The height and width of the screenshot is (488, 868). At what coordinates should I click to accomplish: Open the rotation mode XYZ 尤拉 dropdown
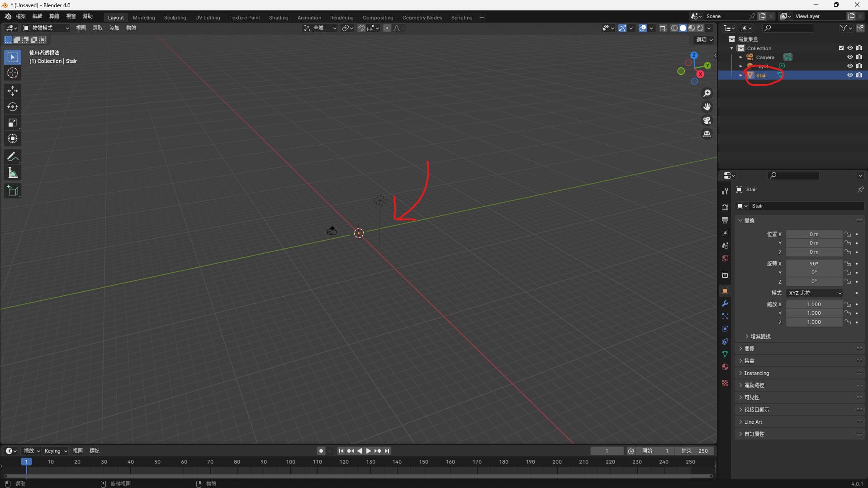pyautogui.click(x=814, y=293)
